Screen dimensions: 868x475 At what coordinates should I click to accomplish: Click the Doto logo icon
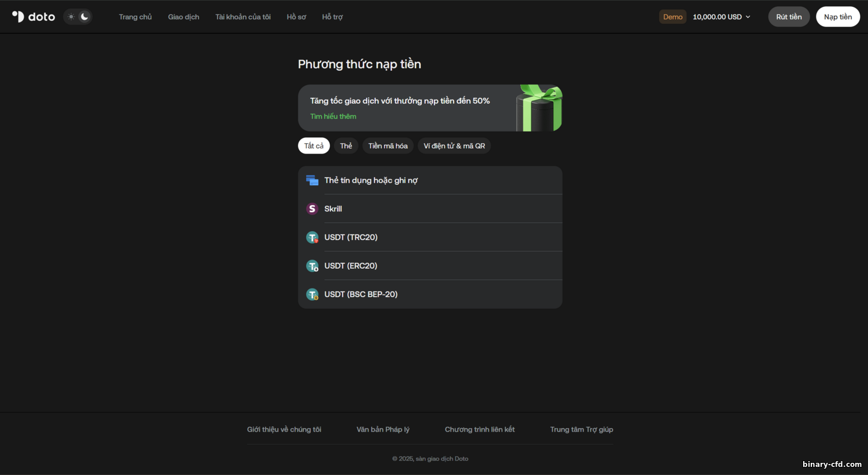coord(19,17)
